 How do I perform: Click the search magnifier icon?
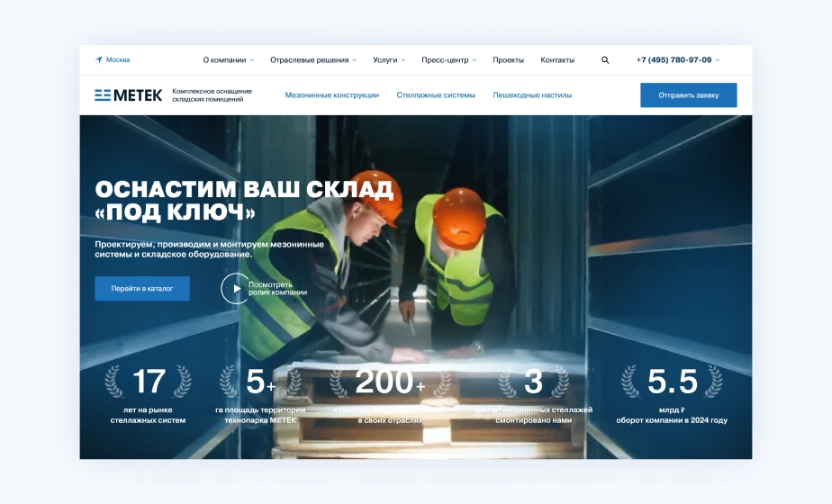tap(605, 60)
